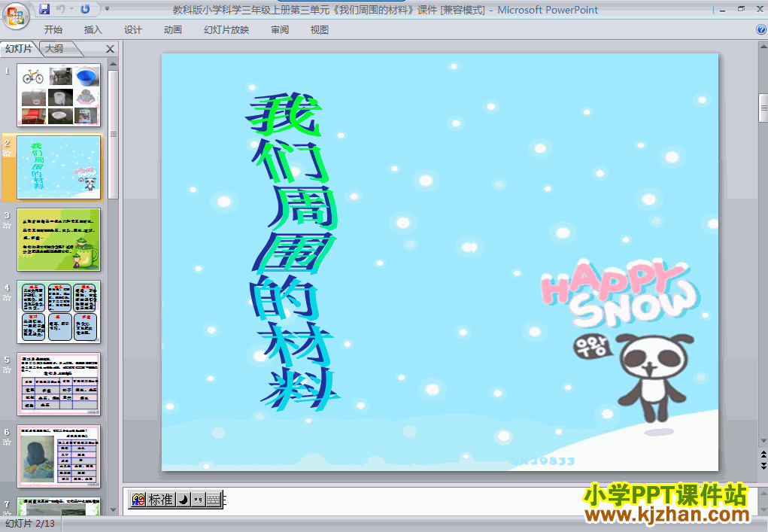Open the 开始 ribbon tab
This screenshot has height=532, width=768.
point(53,30)
